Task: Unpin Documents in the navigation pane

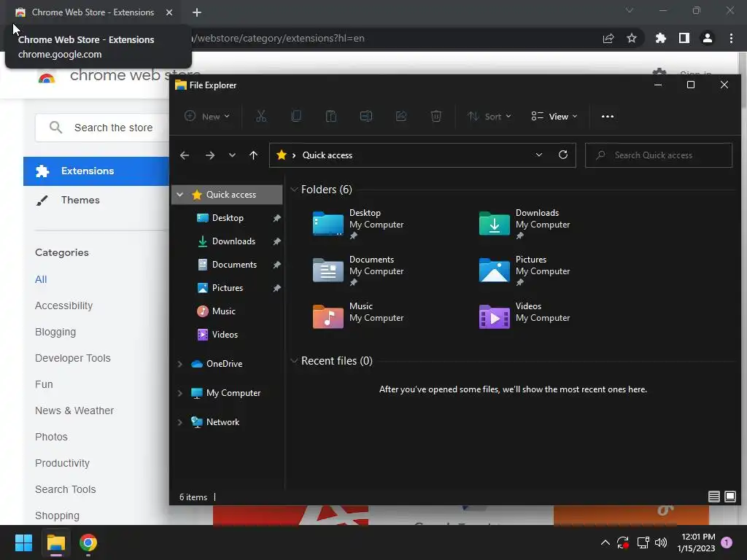Action: point(276,265)
